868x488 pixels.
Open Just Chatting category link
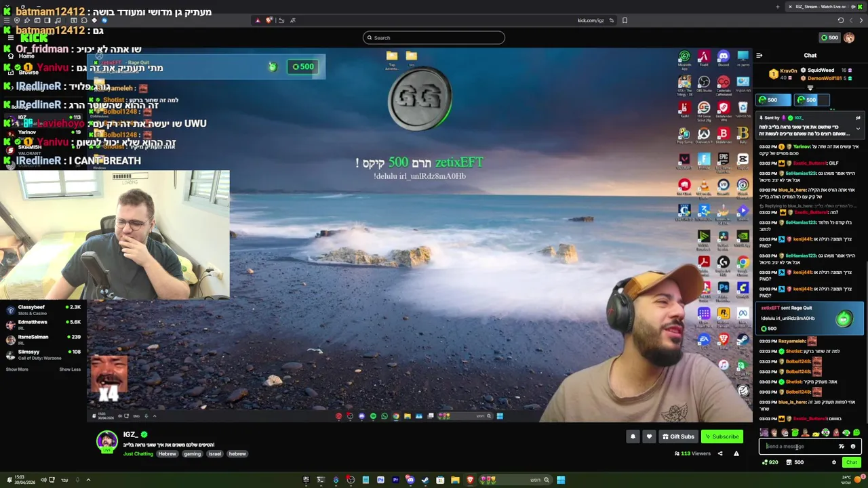(x=138, y=453)
